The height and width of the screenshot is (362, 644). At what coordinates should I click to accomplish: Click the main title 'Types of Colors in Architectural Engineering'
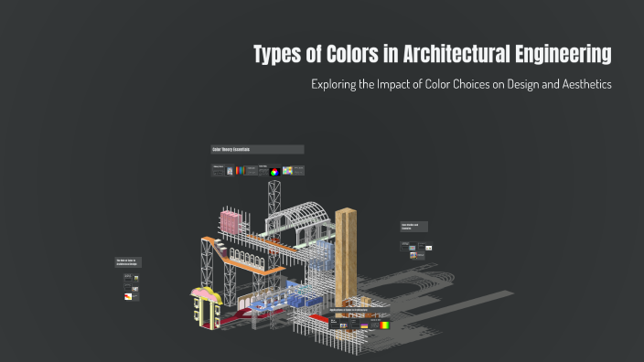[x=433, y=54]
